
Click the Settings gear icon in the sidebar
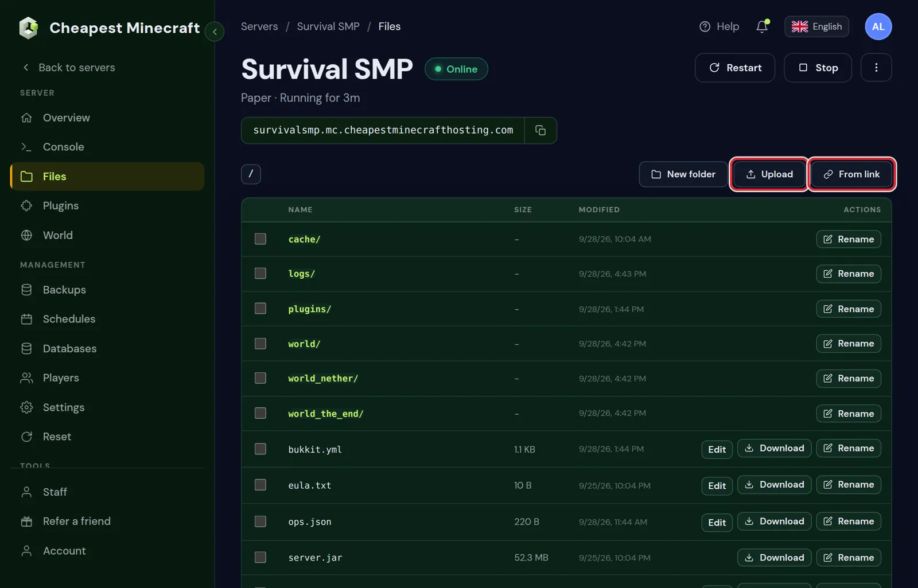coord(26,407)
